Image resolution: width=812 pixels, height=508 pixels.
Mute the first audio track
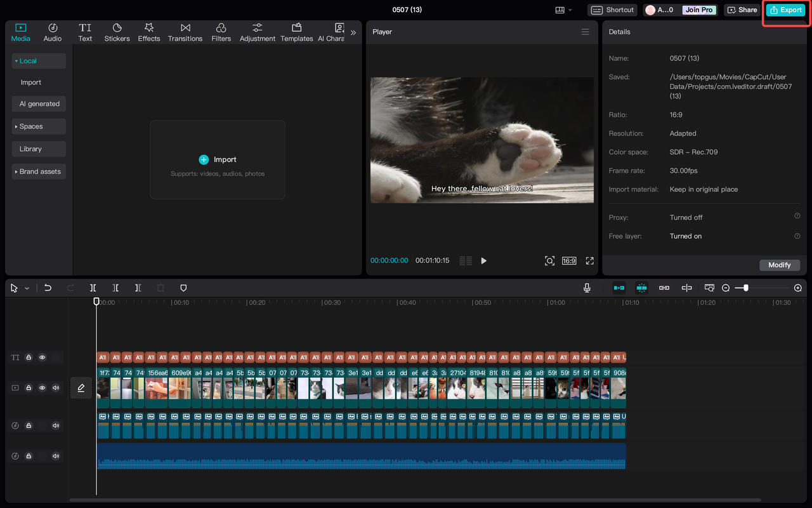coord(55,425)
